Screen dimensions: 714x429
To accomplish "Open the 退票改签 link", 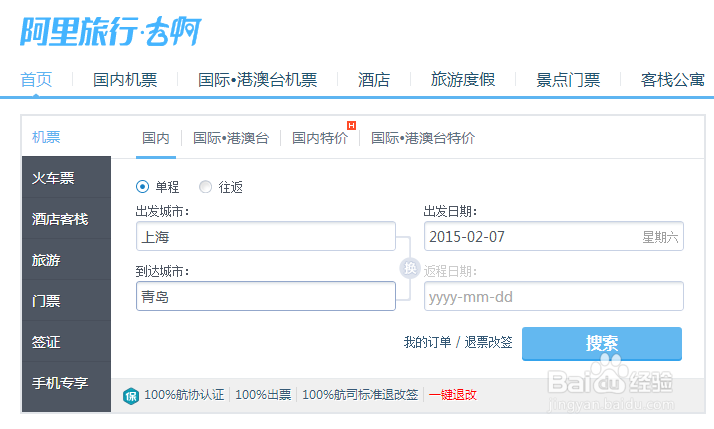I will (x=488, y=342).
